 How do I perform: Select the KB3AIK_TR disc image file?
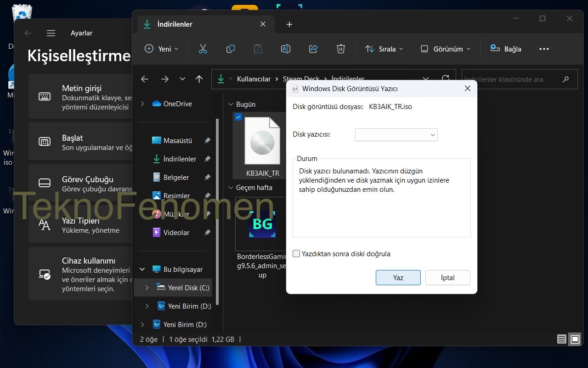262,145
